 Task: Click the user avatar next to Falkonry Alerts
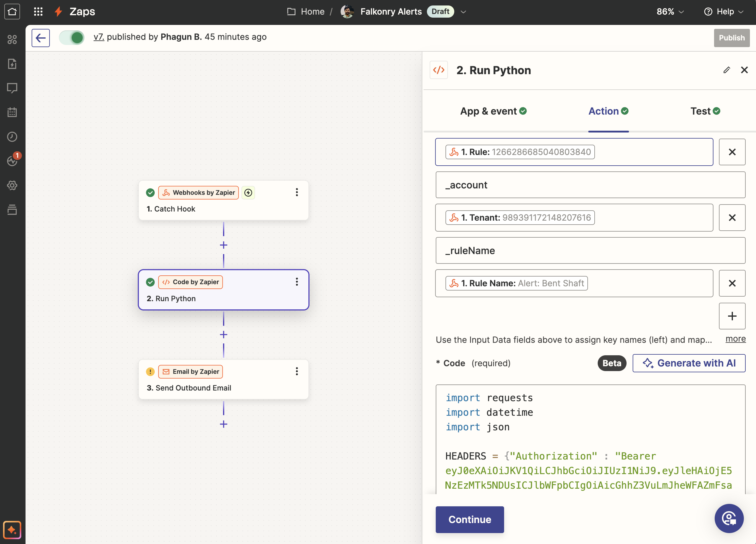click(347, 12)
